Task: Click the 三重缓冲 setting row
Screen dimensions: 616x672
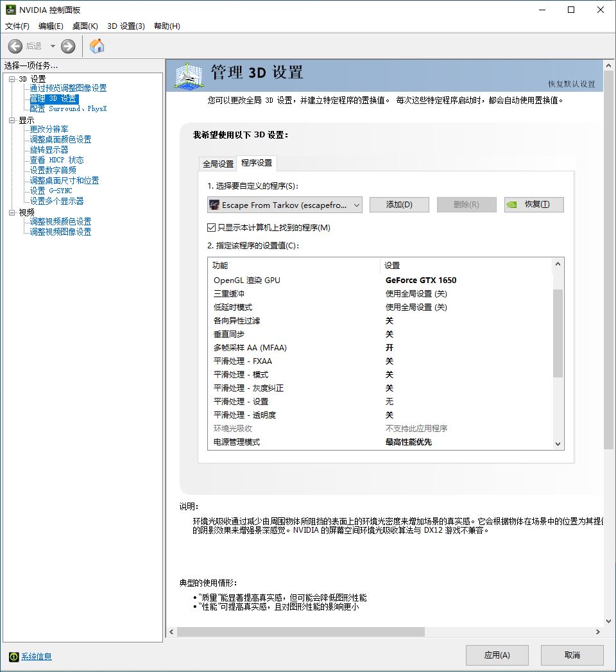Action: tap(381, 293)
